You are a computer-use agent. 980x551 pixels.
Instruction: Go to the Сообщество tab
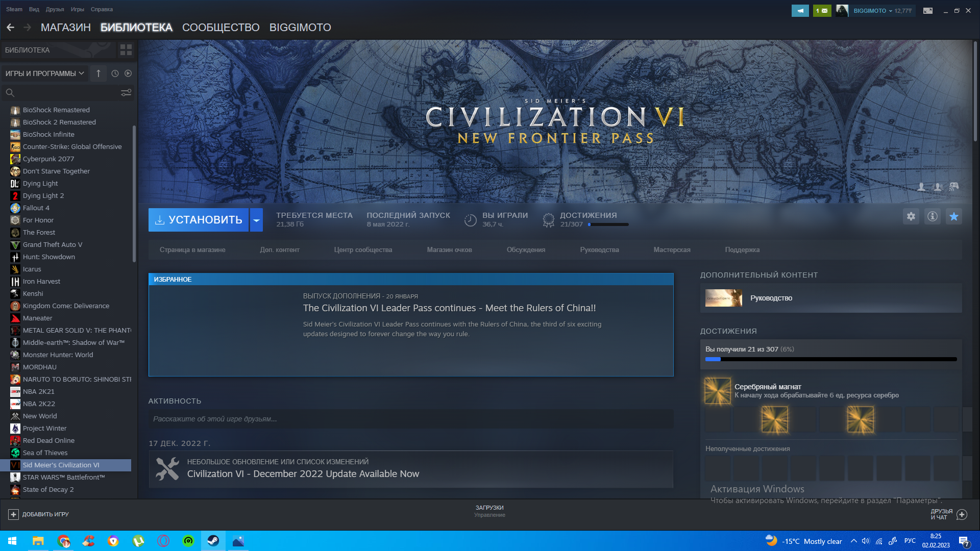click(x=221, y=28)
